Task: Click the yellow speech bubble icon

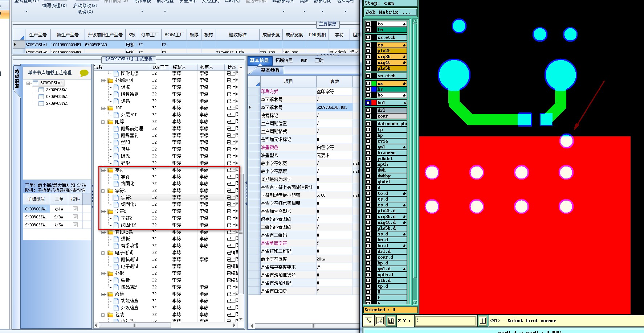Action: [84, 73]
